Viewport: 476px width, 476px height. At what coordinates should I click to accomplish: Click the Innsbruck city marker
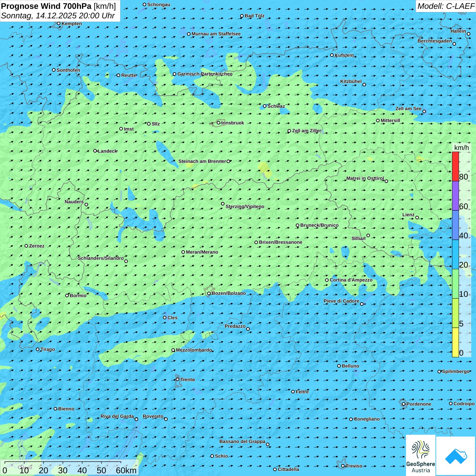point(219,123)
